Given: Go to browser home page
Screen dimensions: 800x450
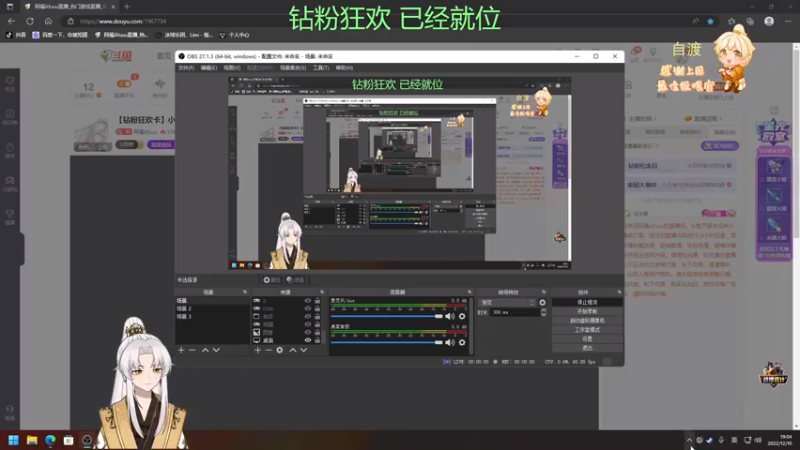Looking at the screenshot, I should pos(48,21).
